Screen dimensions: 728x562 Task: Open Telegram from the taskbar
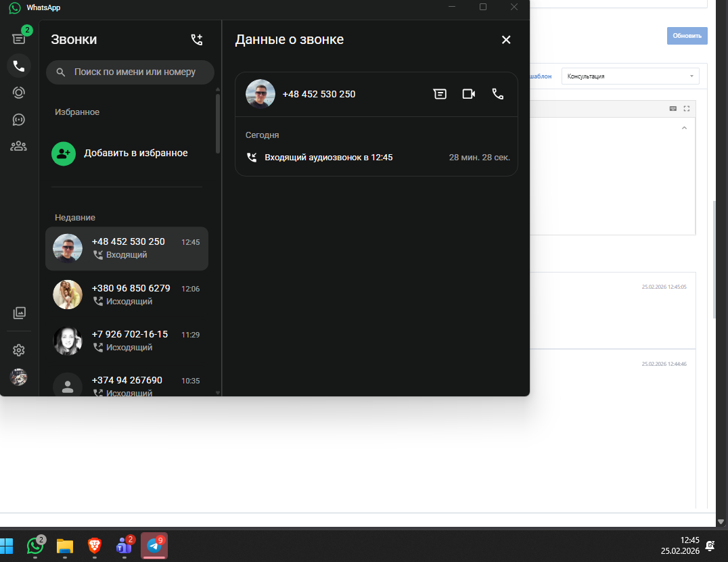(x=154, y=546)
